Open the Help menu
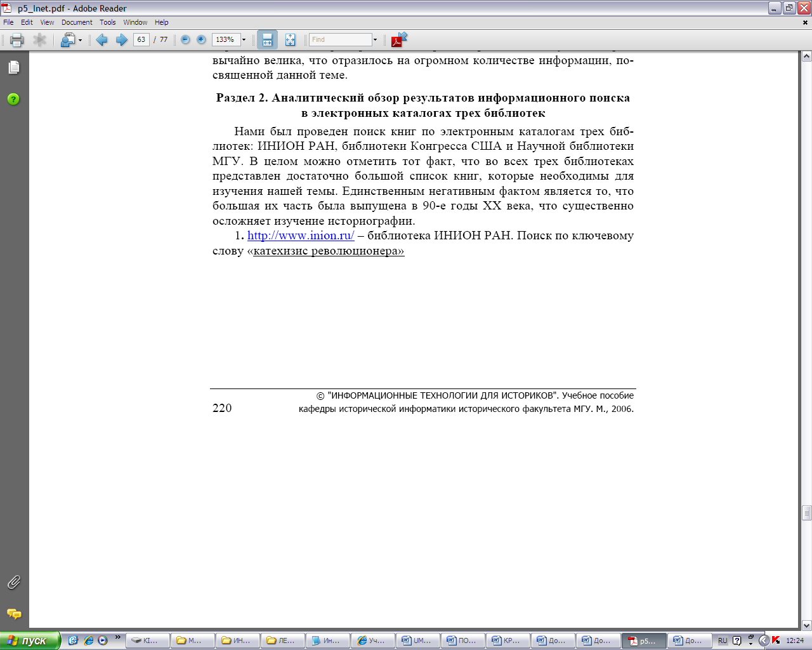 (x=162, y=22)
